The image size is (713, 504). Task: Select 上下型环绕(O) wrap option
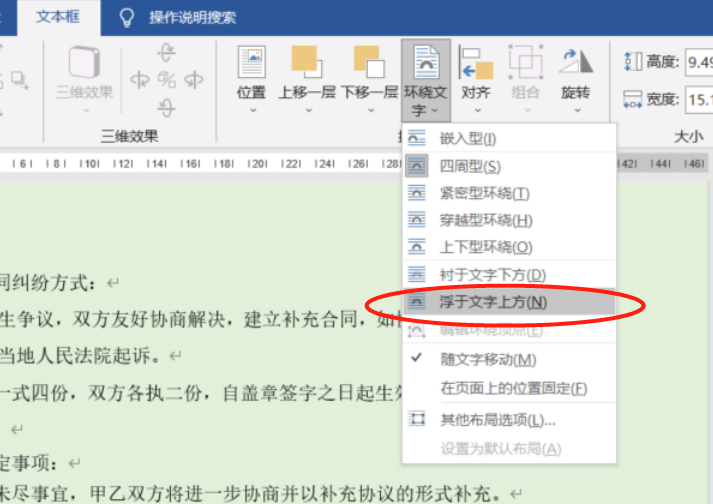tap(509, 247)
